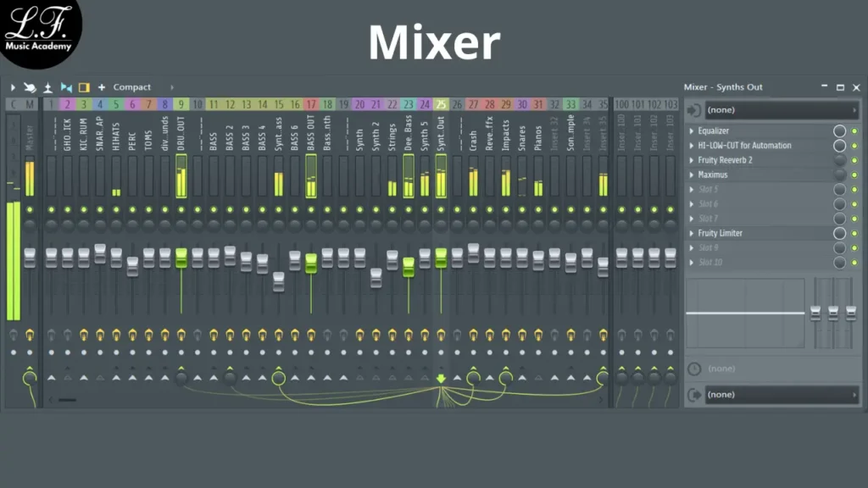Screen dimensions: 868x488
Task: Open the mixer options arrow menu
Action: pos(13,87)
